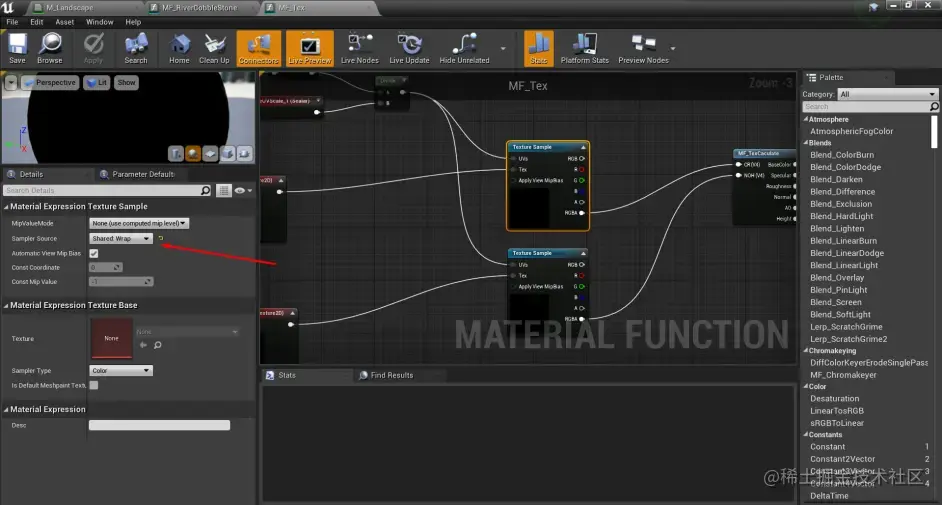Toggle Live Nodes option
Viewport: 942px width, 505px height.
point(360,48)
